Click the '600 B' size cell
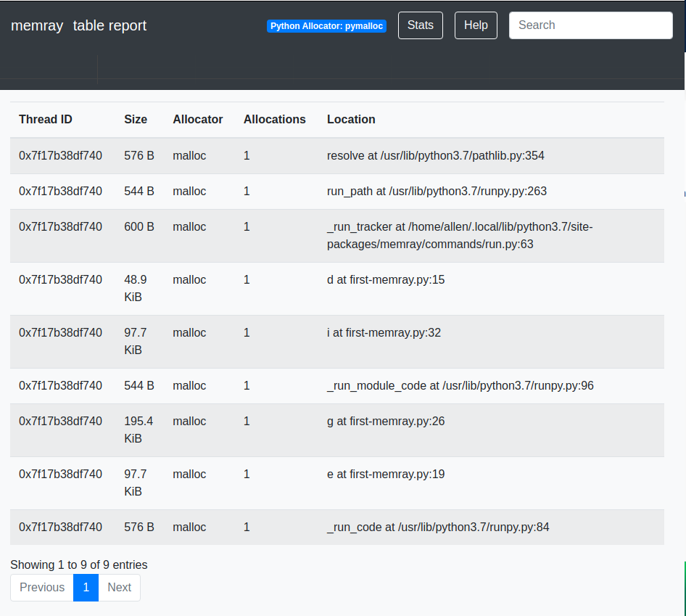The width and height of the screenshot is (686, 616). (x=139, y=227)
